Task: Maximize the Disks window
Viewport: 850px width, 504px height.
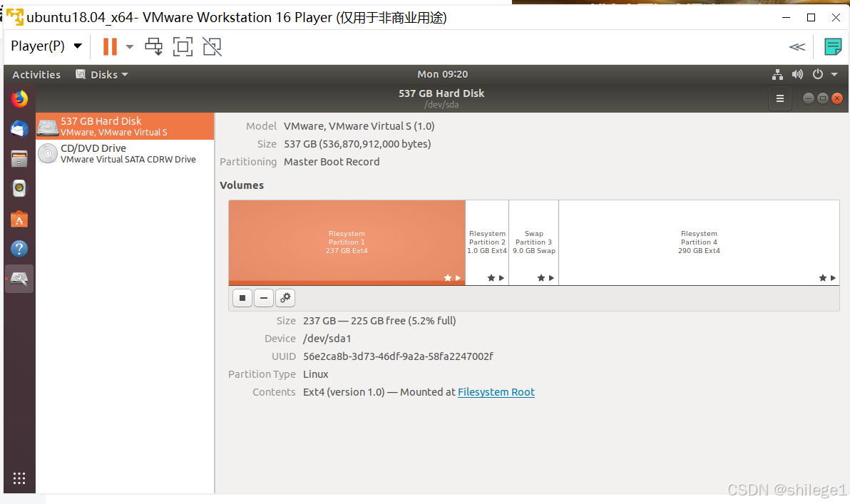Action: (x=823, y=98)
